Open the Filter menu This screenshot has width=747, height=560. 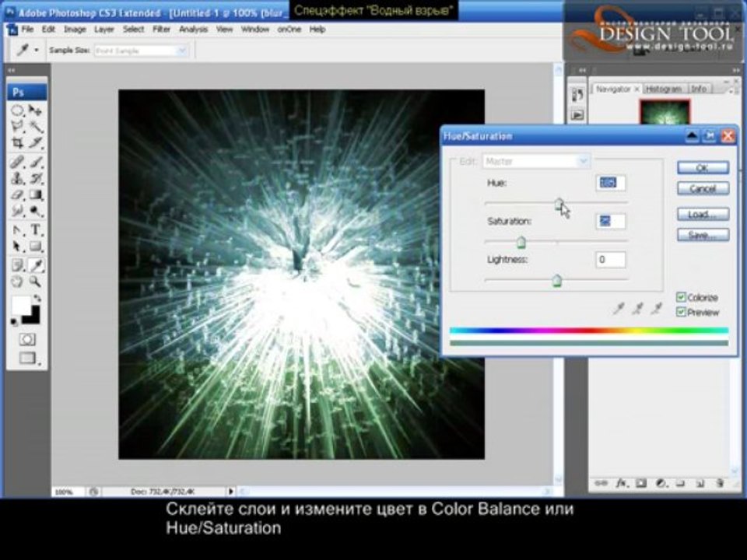click(x=162, y=29)
